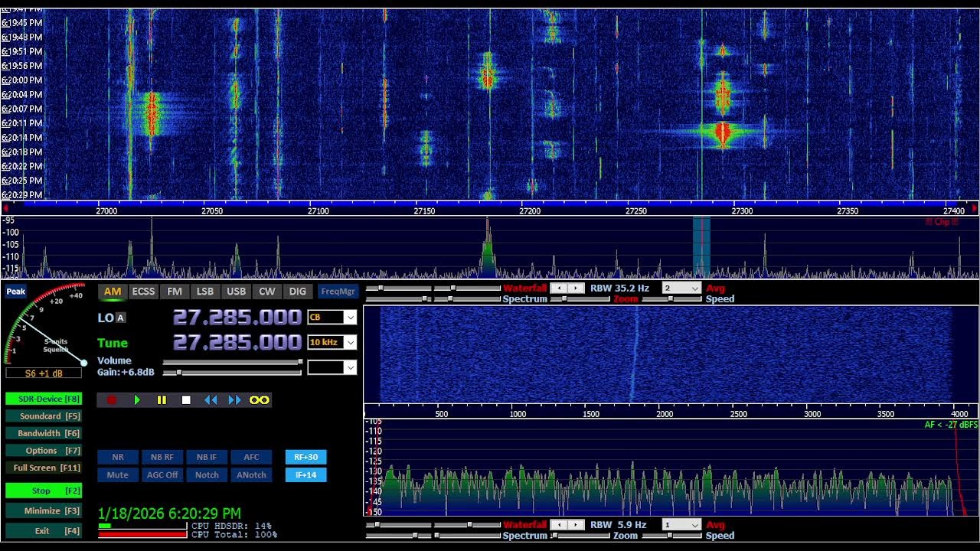Select ECSS mode
The height and width of the screenshot is (551, 980).
point(143,292)
